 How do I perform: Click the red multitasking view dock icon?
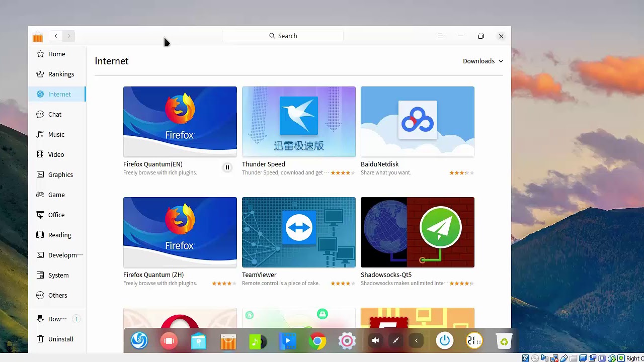(x=169, y=341)
